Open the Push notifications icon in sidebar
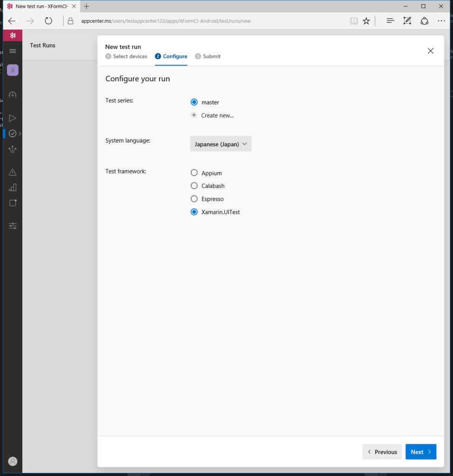 click(x=13, y=203)
